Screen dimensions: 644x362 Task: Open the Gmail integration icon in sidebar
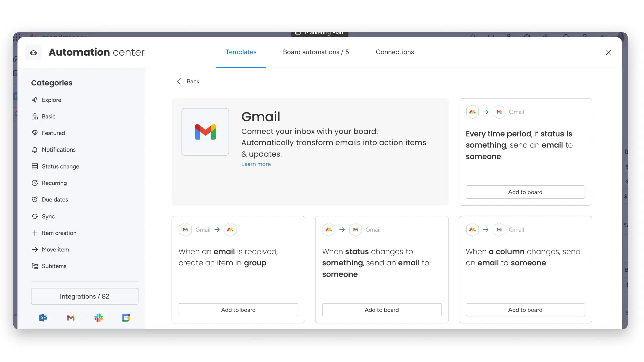click(x=71, y=318)
